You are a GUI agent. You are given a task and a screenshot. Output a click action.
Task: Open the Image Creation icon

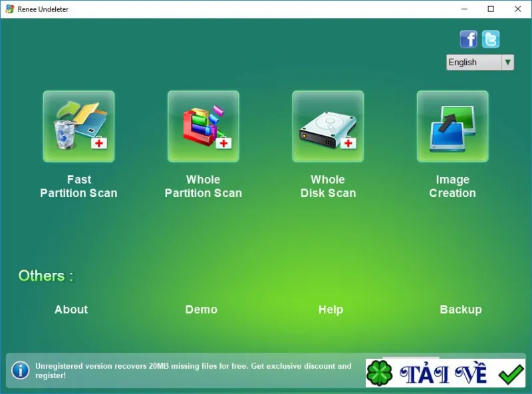pos(453,126)
